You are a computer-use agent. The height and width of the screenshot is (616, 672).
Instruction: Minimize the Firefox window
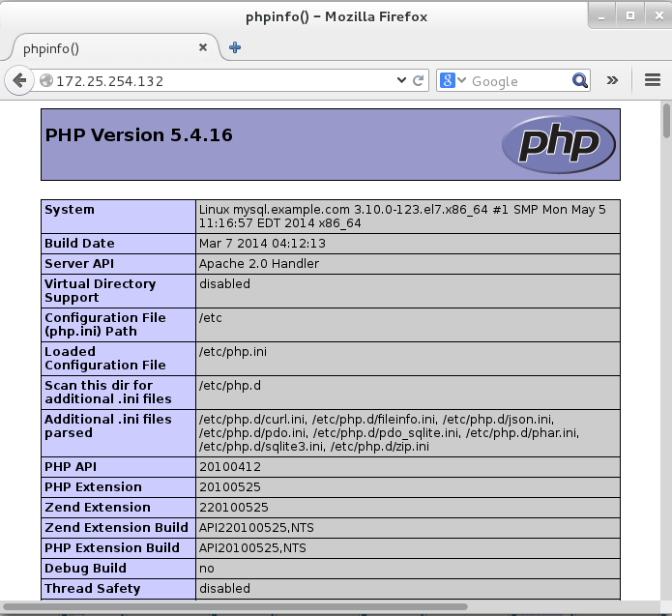tap(601, 15)
